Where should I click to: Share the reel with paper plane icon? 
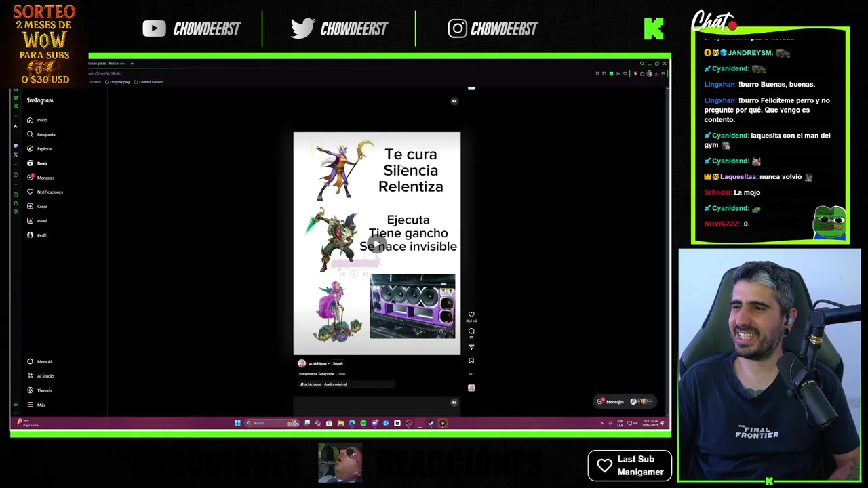(471, 347)
